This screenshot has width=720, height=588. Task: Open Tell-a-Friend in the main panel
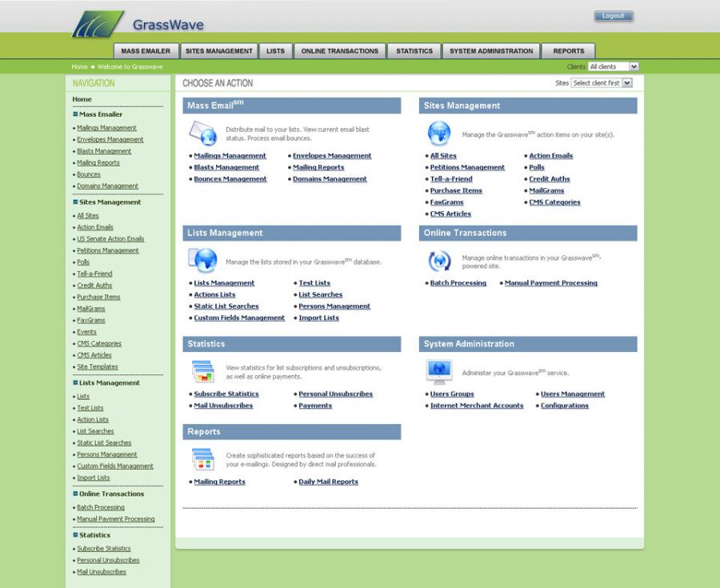(451, 179)
